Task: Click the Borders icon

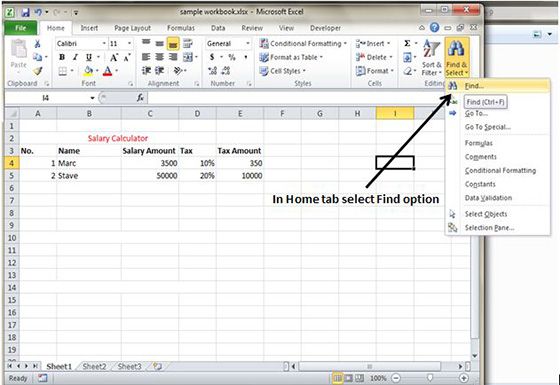Action: (62, 71)
